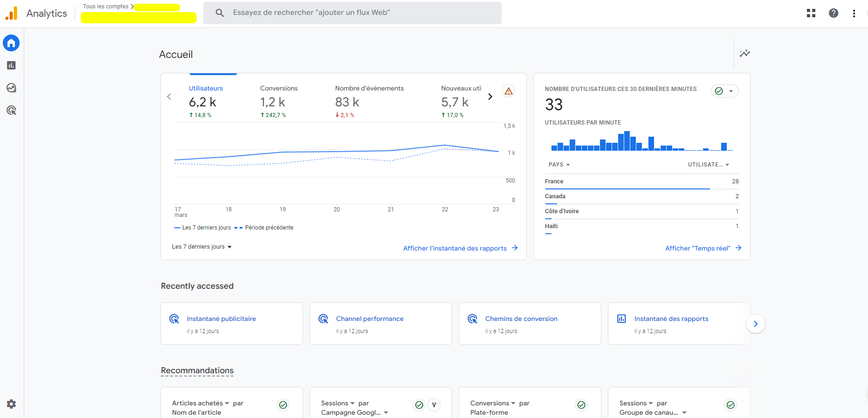Open the Admin gear icon
868x418 pixels.
(11, 404)
